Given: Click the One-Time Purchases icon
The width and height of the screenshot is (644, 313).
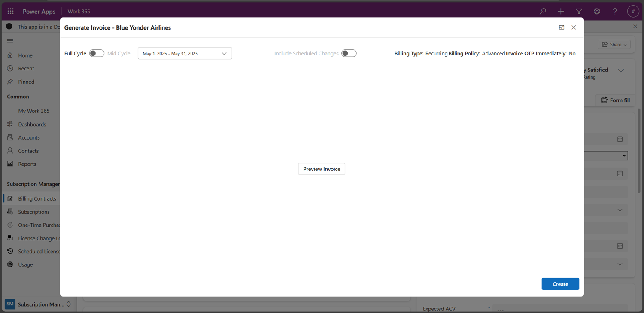Looking at the screenshot, I should [x=10, y=225].
